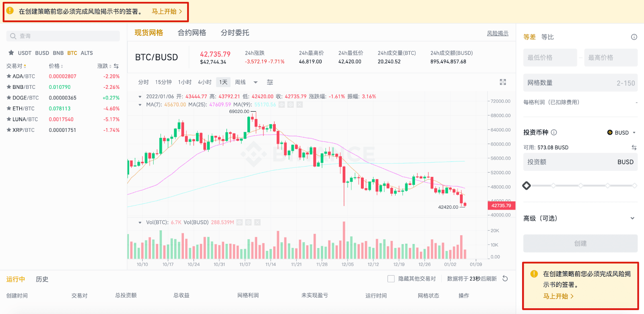Click the BUSD coin icon
The height and width of the screenshot is (314, 644).
610,132
